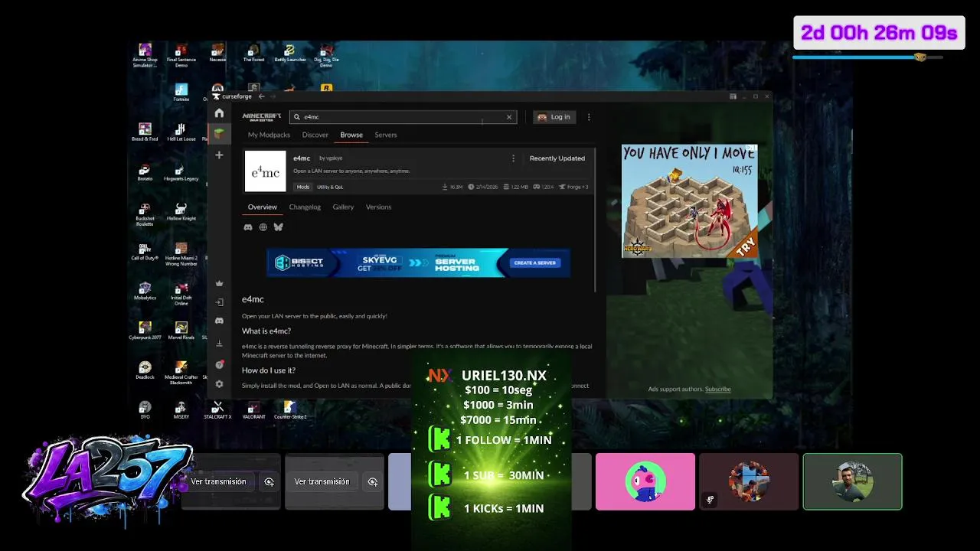980x551 pixels.
Task: Open Anime Shop Simulator desktop shortcut
Action: tap(145, 56)
